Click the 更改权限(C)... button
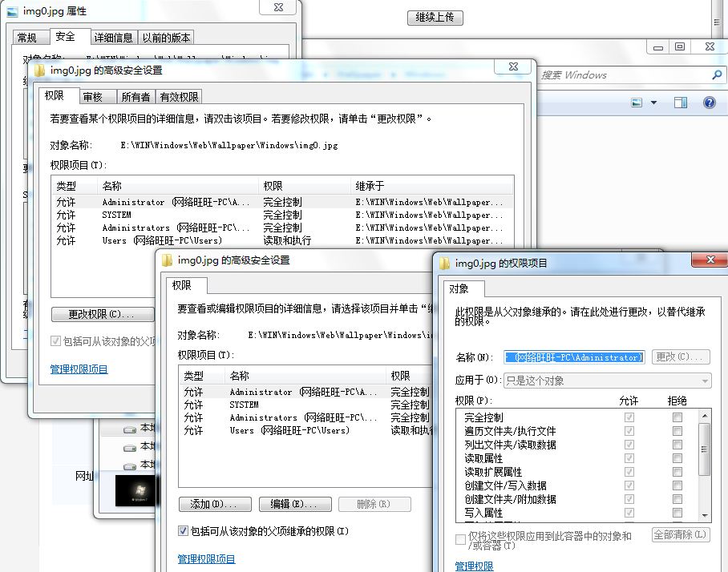The height and width of the screenshot is (572, 728). point(103,314)
